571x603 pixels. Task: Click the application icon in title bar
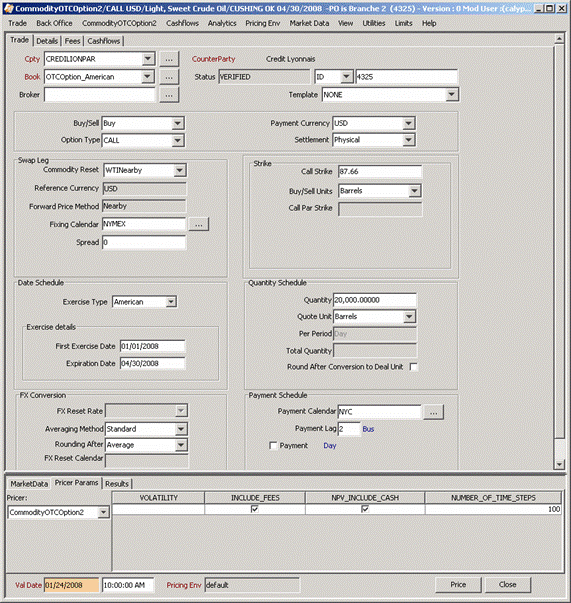pos(8,8)
